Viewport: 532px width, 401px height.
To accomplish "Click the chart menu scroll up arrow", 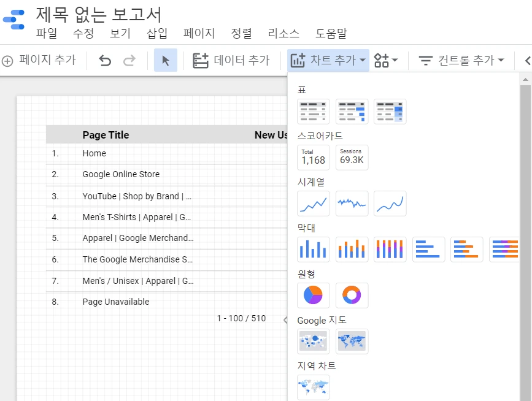I will tap(525, 80).
